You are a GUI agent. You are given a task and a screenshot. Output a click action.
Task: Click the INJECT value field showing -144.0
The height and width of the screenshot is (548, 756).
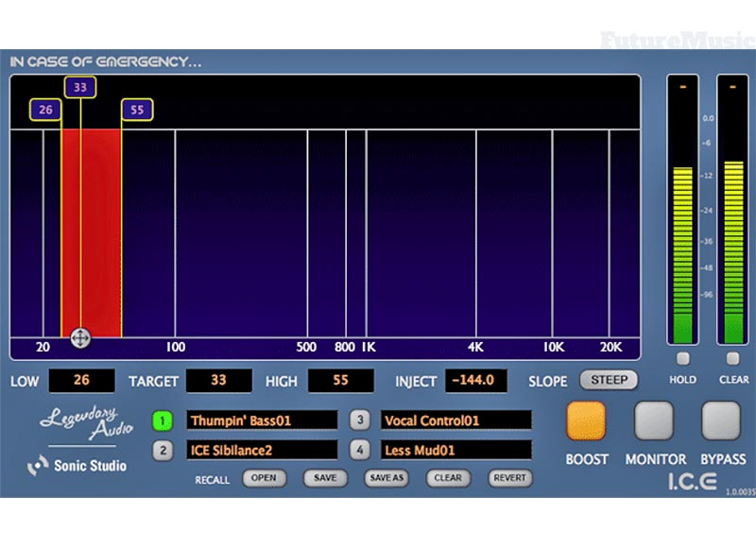[x=475, y=380]
